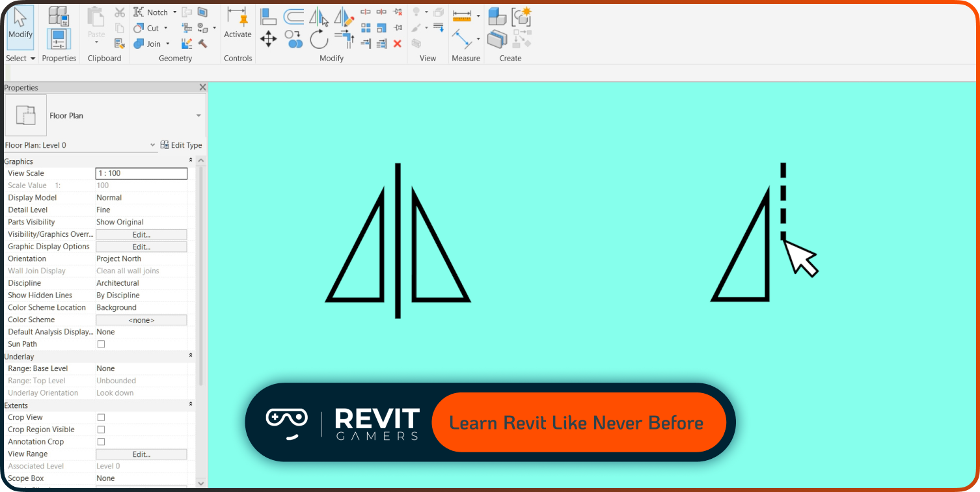The image size is (980, 492).
Task: Click Edit Type button
Action: tap(182, 145)
